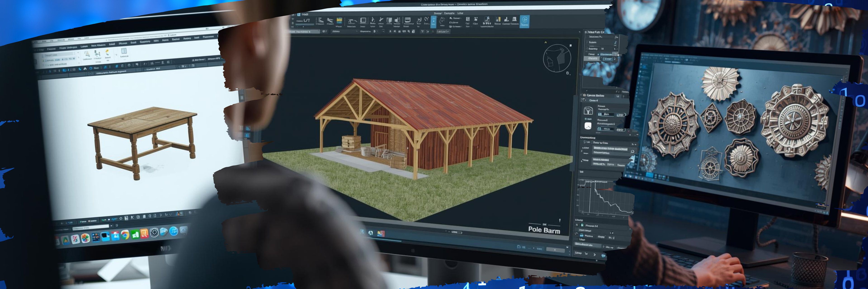Open the dropdown field beside the shield icon

click(x=606, y=114)
